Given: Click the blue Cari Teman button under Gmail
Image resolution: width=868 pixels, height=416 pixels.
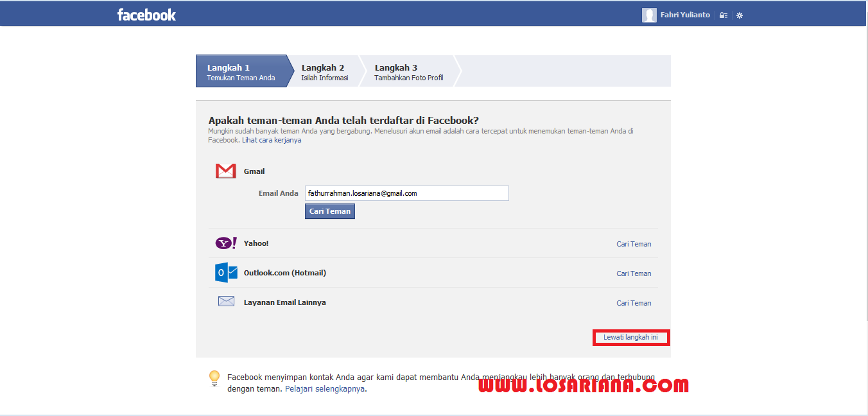Looking at the screenshot, I should (x=330, y=211).
